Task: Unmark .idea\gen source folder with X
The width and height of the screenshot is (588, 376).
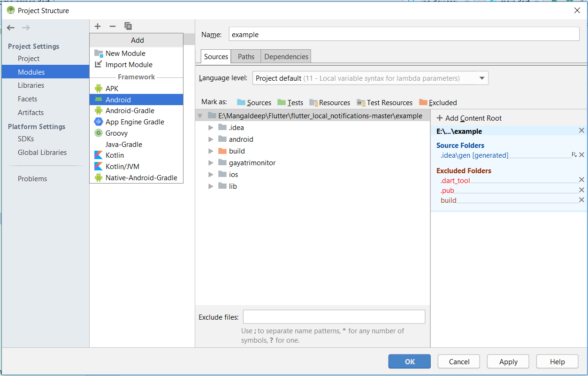Action: tap(581, 154)
